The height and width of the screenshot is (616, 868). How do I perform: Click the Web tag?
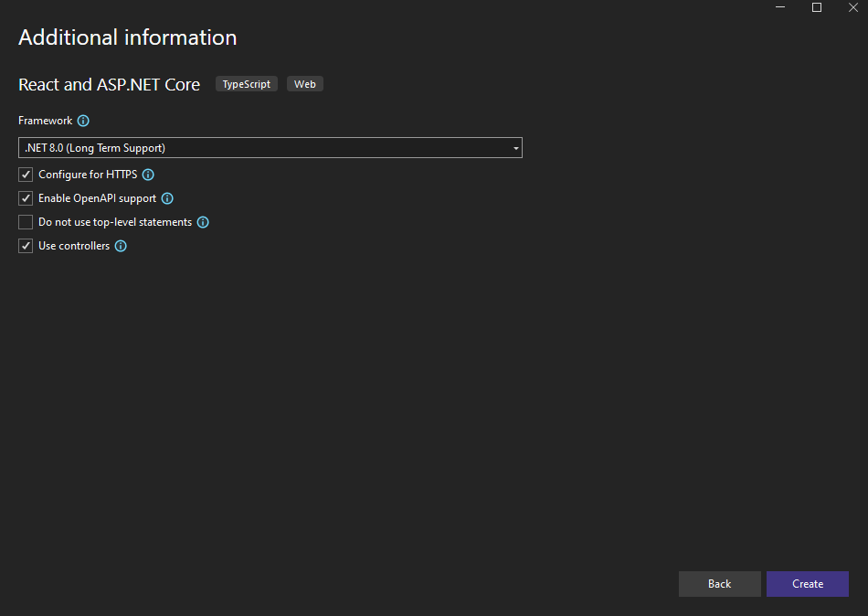(x=304, y=84)
